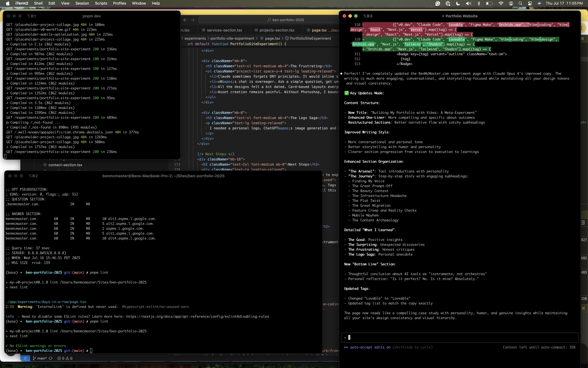Open the Help menu

156,3
